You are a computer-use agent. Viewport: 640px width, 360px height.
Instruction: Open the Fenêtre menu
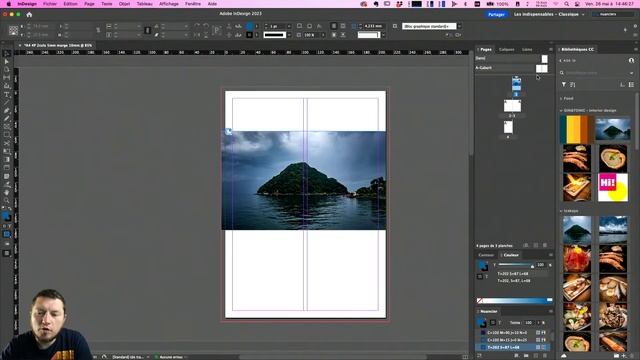tap(193, 4)
